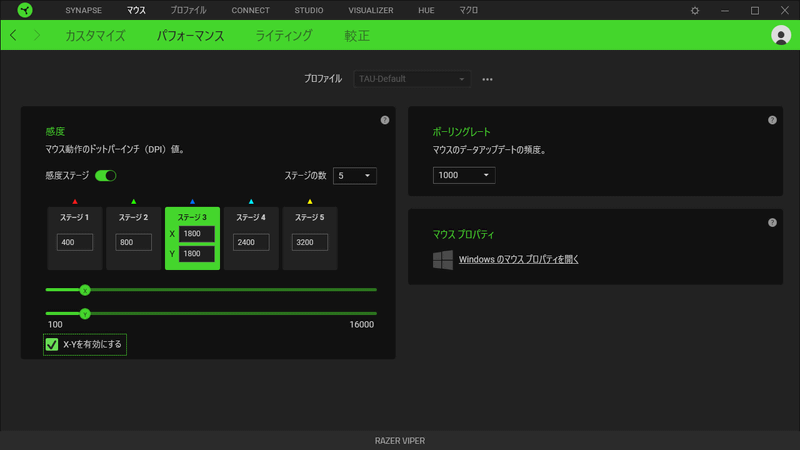Go back with the left arrow
Screen dimensions: 800x450
pyautogui.click(x=13, y=35)
